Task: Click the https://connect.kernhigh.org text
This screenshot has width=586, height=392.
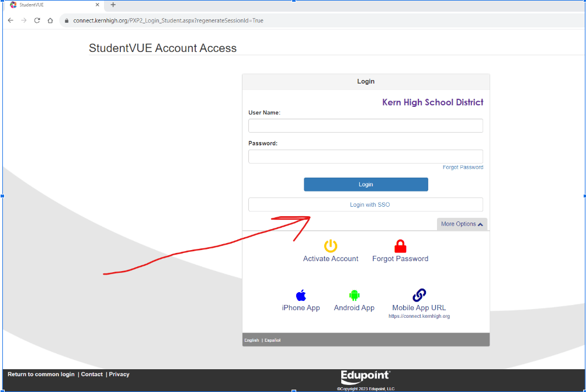Action: [419, 316]
